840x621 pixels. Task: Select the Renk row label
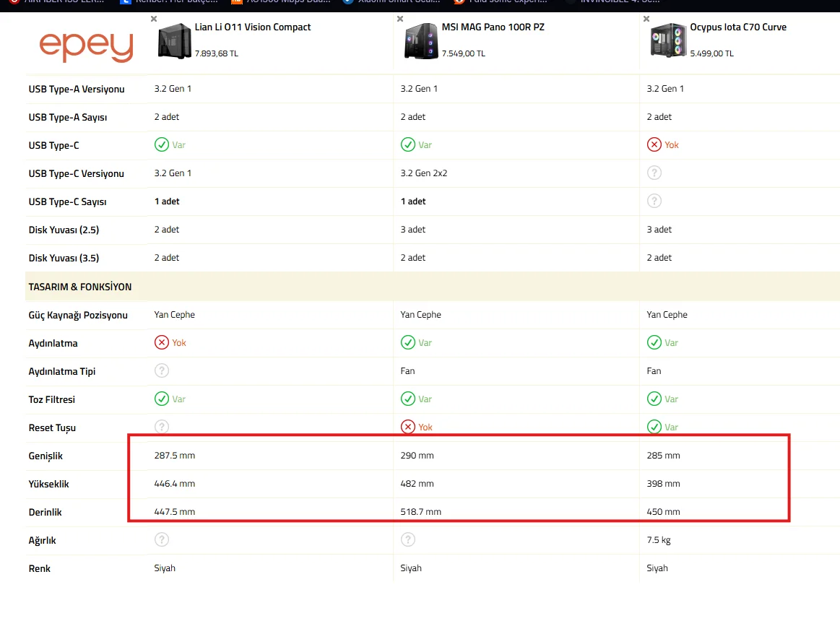[40, 568]
